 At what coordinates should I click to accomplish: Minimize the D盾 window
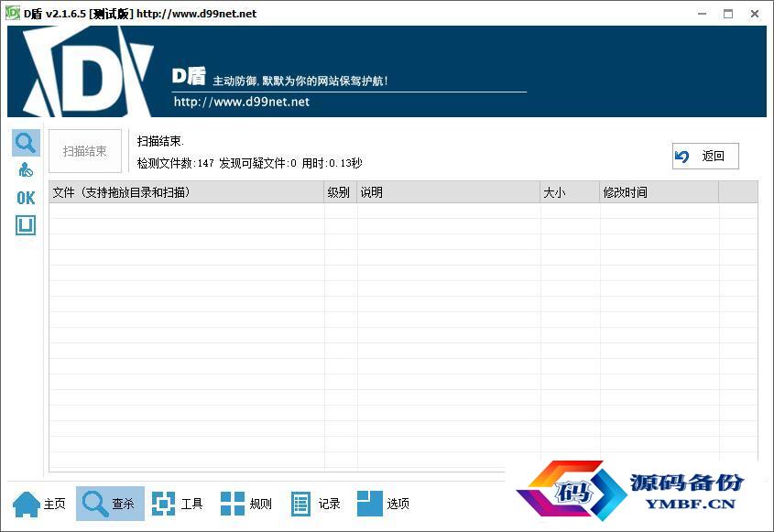tap(702, 14)
